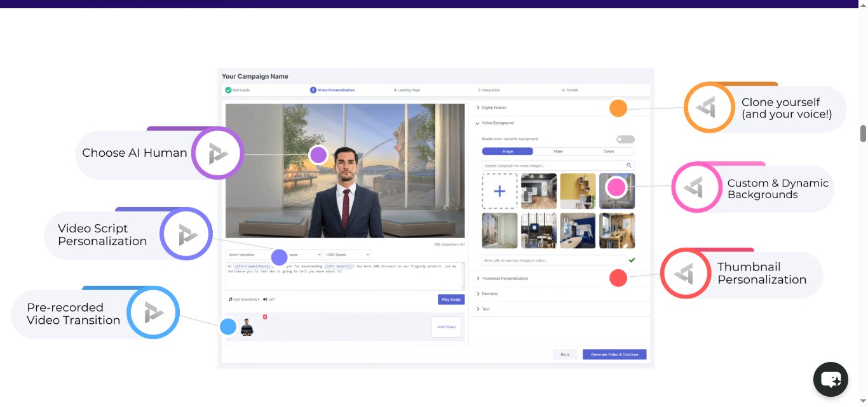This screenshot has width=868, height=407.
Task: Click the Add Video button
Action: [x=446, y=327]
